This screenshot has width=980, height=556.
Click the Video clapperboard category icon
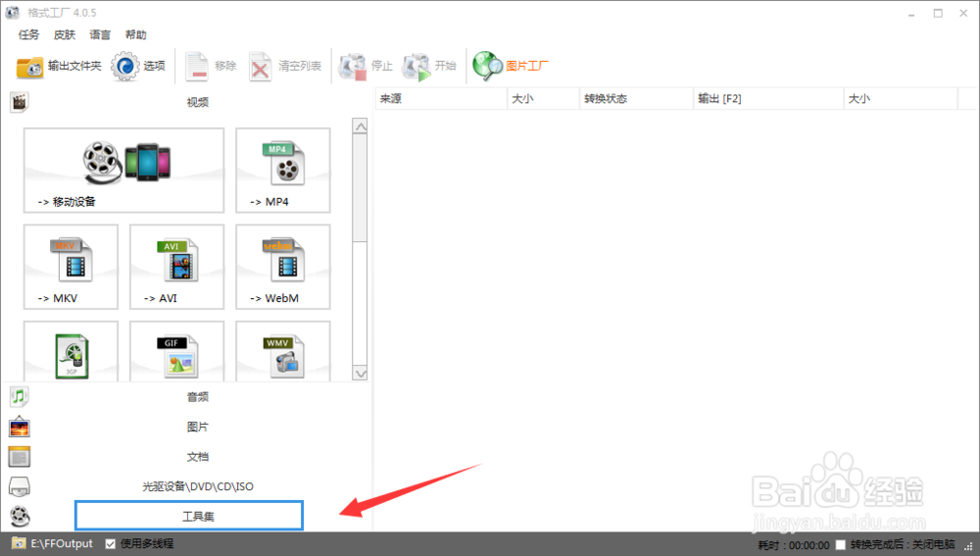[x=20, y=102]
